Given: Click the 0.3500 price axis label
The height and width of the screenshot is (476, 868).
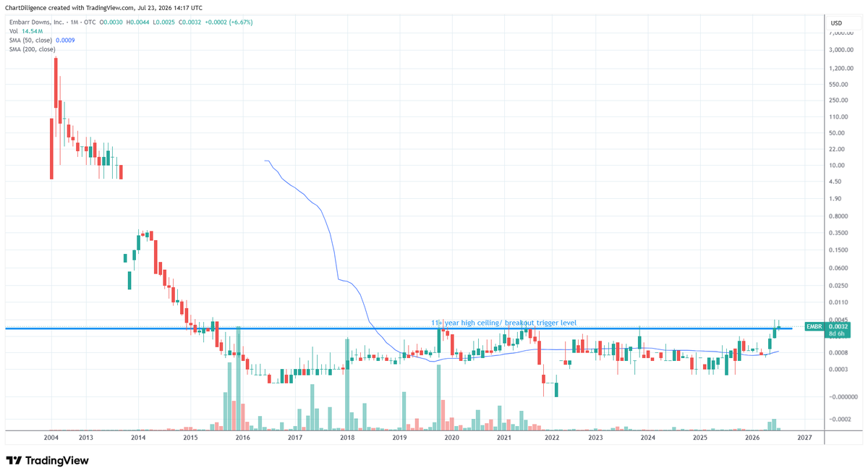Looking at the screenshot, I should coord(840,233).
